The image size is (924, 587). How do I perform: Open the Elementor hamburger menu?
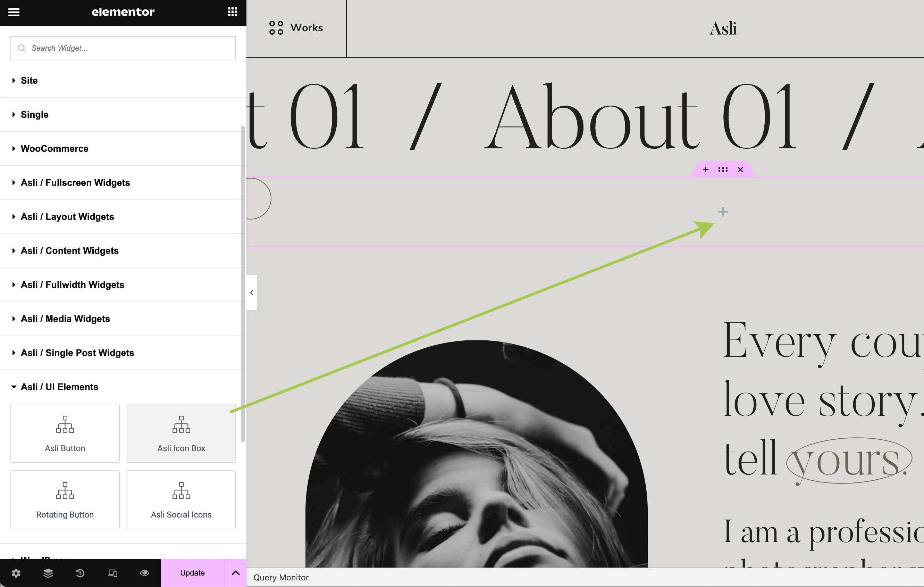pos(14,12)
